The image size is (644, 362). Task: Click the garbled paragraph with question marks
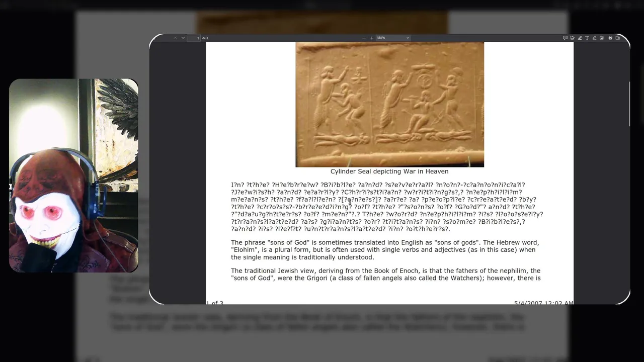tap(387, 207)
